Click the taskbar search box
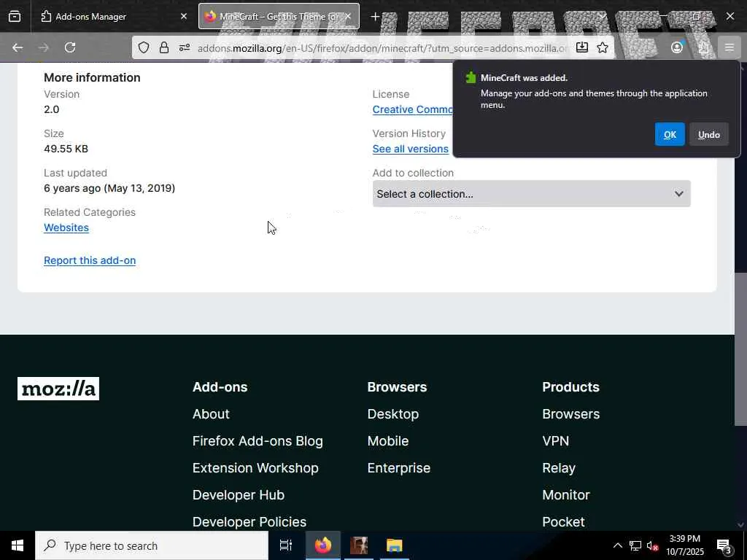 152,545
